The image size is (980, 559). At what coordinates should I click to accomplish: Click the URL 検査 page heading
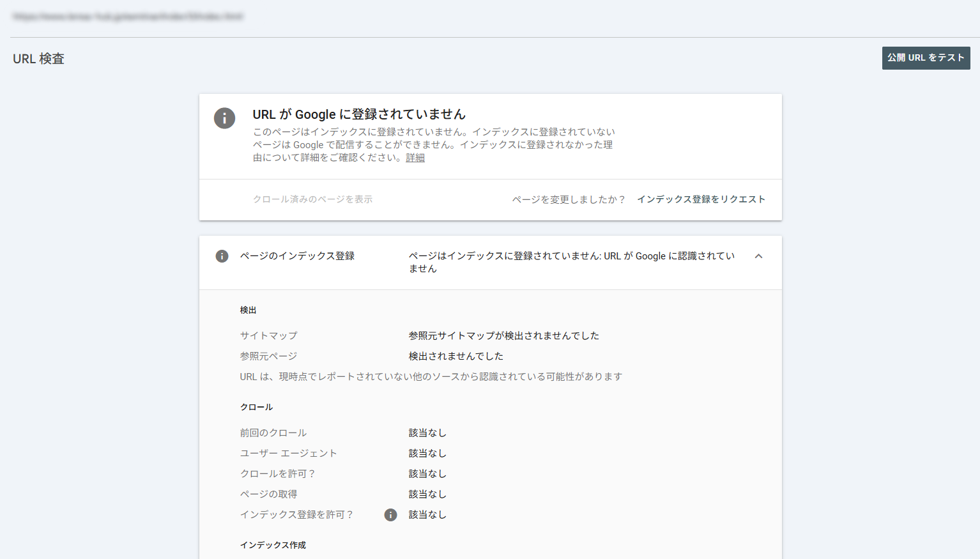[x=39, y=59]
